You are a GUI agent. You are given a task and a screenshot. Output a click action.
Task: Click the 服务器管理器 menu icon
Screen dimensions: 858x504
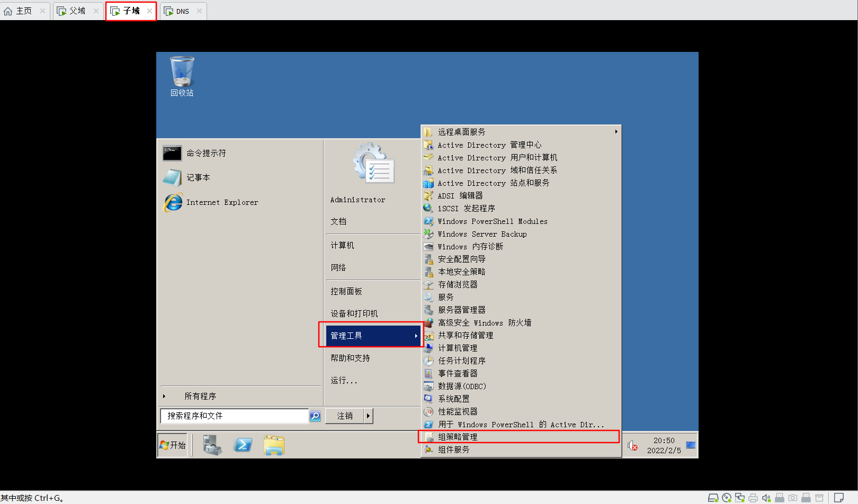[x=428, y=310]
